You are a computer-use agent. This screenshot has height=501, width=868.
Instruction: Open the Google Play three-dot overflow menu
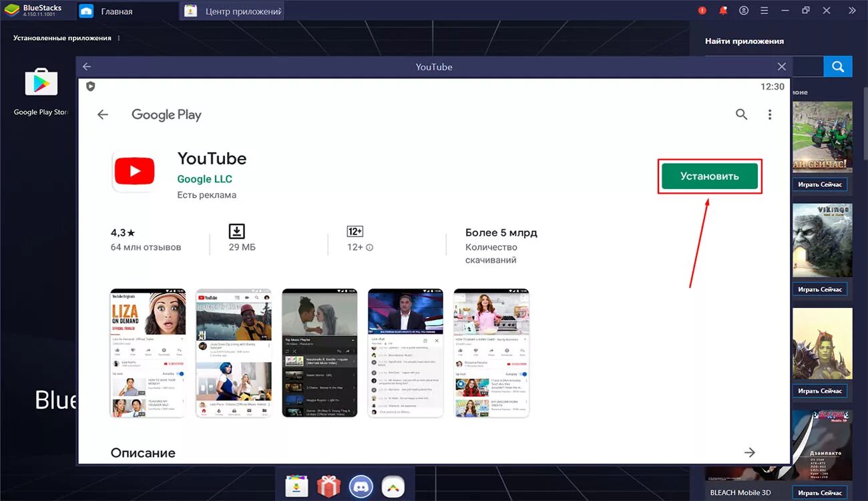pyautogui.click(x=770, y=114)
